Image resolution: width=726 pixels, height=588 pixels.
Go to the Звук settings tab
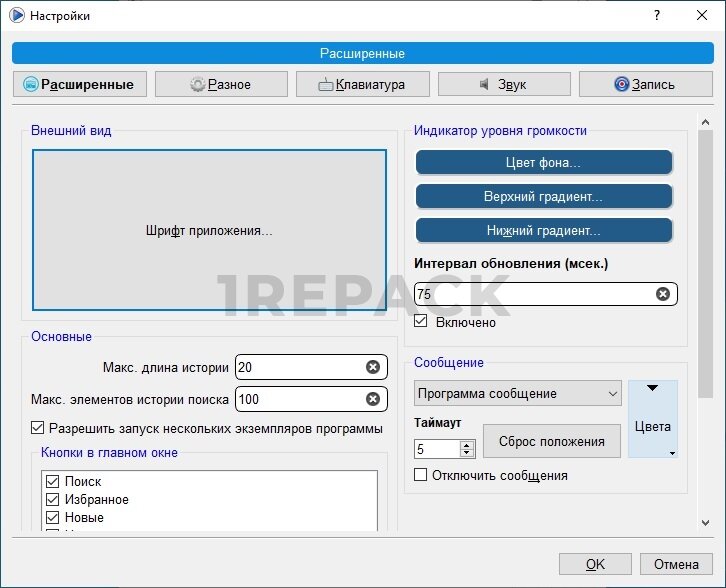point(503,85)
